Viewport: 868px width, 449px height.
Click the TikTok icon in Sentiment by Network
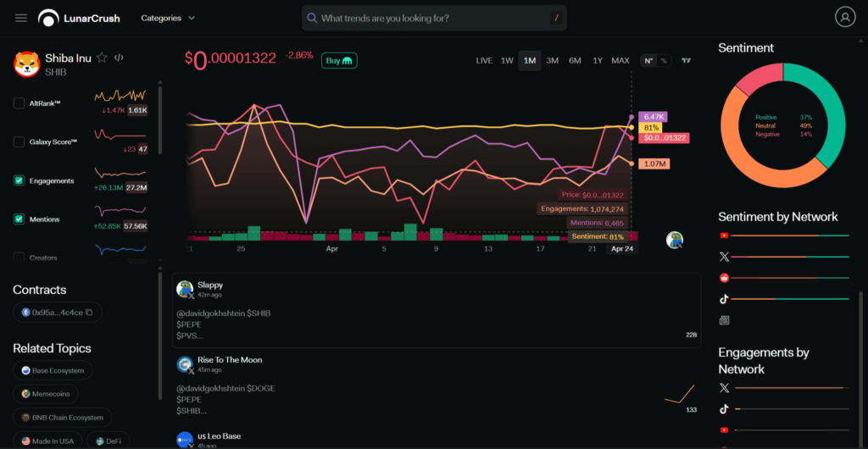pos(724,299)
